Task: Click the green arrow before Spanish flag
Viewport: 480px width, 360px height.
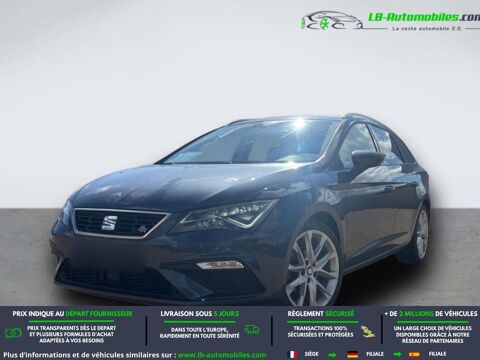Action: pos(397,354)
